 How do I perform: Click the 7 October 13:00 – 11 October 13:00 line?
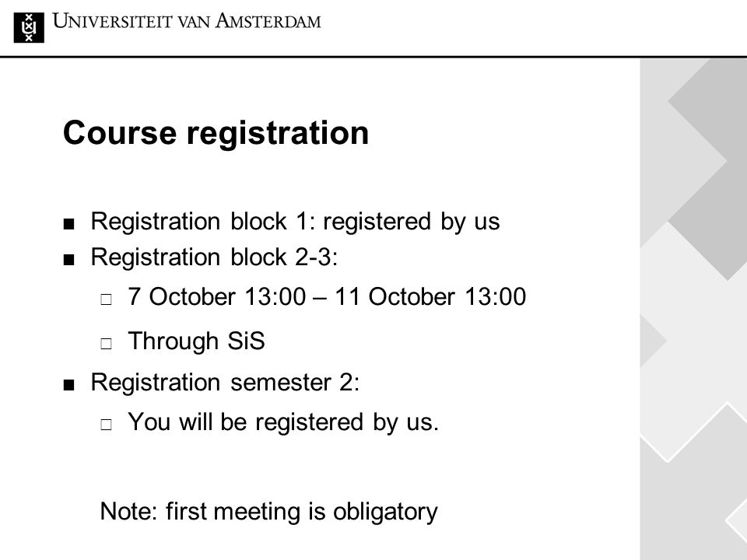point(327,297)
